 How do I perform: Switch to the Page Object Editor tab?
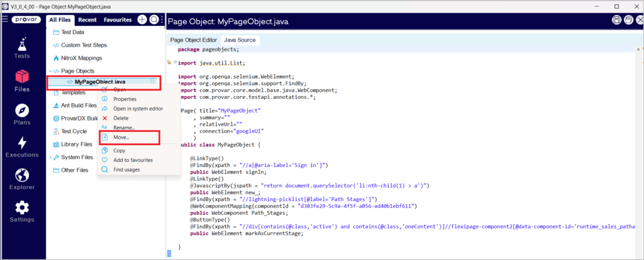pyautogui.click(x=193, y=40)
